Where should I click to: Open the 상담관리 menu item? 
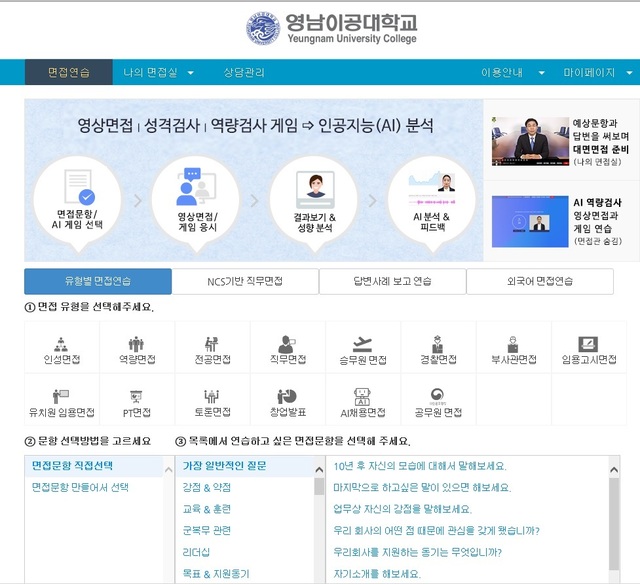(x=244, y=73)
